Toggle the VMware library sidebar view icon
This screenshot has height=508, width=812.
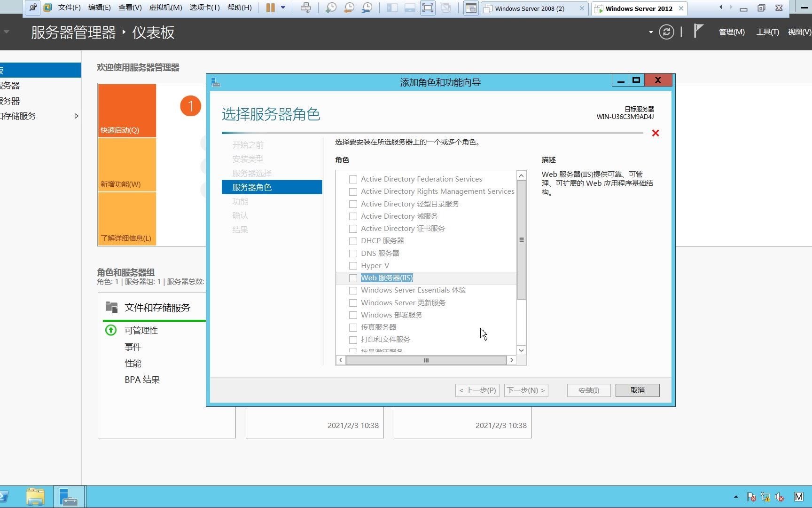(x=392, y=8)
